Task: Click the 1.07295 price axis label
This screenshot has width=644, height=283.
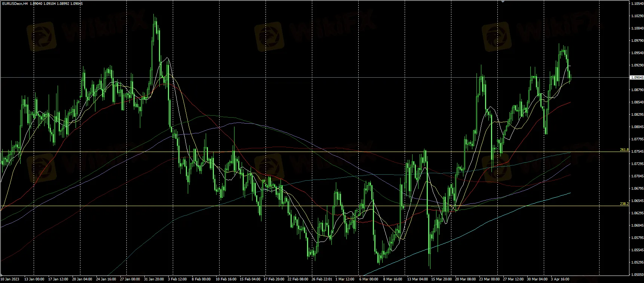Action: [637, 164]
